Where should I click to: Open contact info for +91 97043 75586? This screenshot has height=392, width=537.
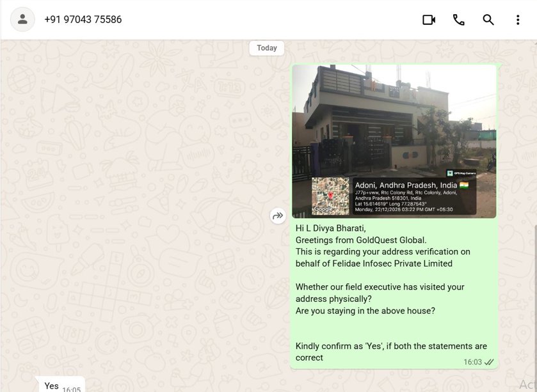coord(83,20)
